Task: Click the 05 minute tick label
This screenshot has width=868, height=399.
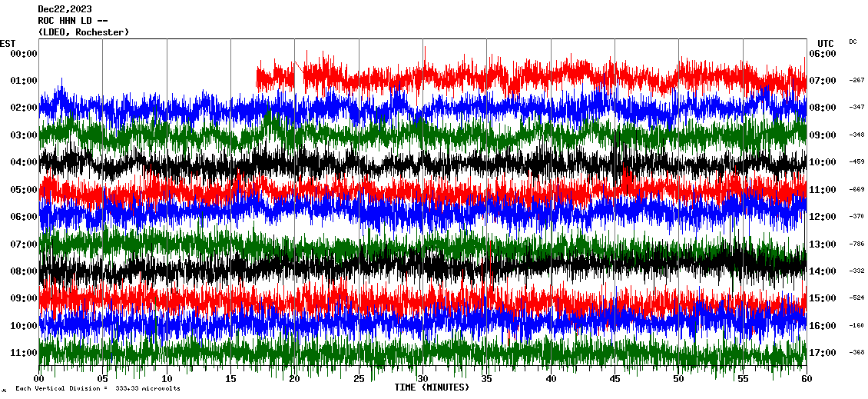Action: 102,379
